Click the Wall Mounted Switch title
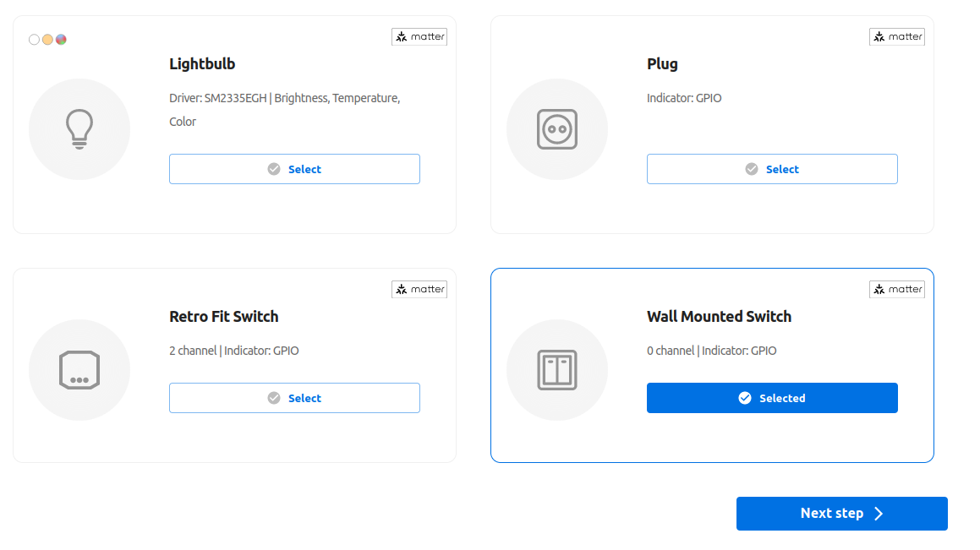 (719, 317)
